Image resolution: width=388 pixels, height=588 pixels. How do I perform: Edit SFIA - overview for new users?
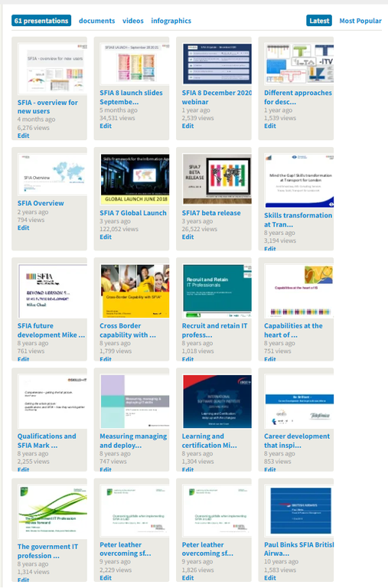pyautogui.click(x=23, y=136)
